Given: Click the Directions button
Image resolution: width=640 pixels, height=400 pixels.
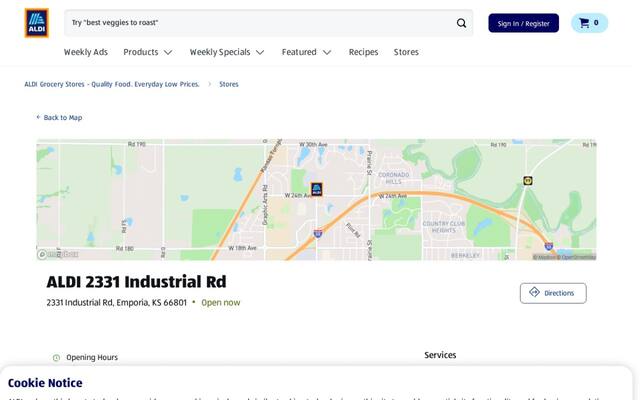Looking at the screenshot, I should [x=553, y=293].
